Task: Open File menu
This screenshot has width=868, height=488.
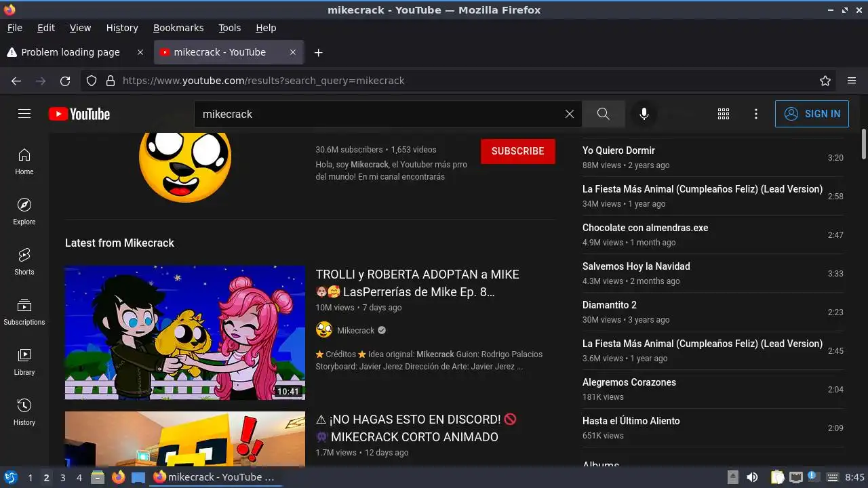Action: (14, 28)
